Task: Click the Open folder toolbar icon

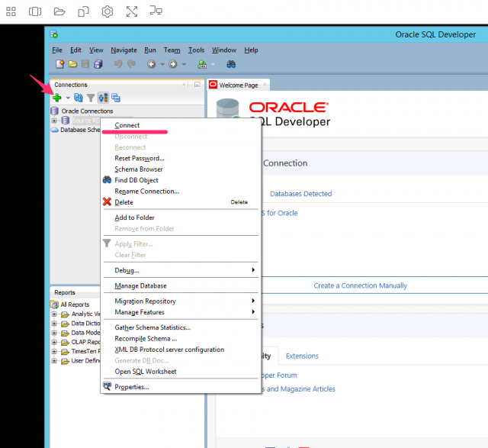Action: (x=73, y=64)
